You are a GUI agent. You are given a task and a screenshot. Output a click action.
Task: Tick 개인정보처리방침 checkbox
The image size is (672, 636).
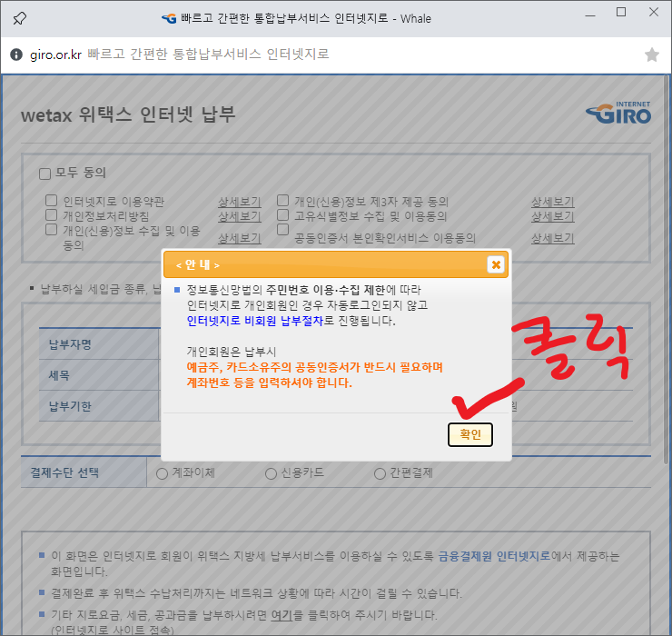52,214
